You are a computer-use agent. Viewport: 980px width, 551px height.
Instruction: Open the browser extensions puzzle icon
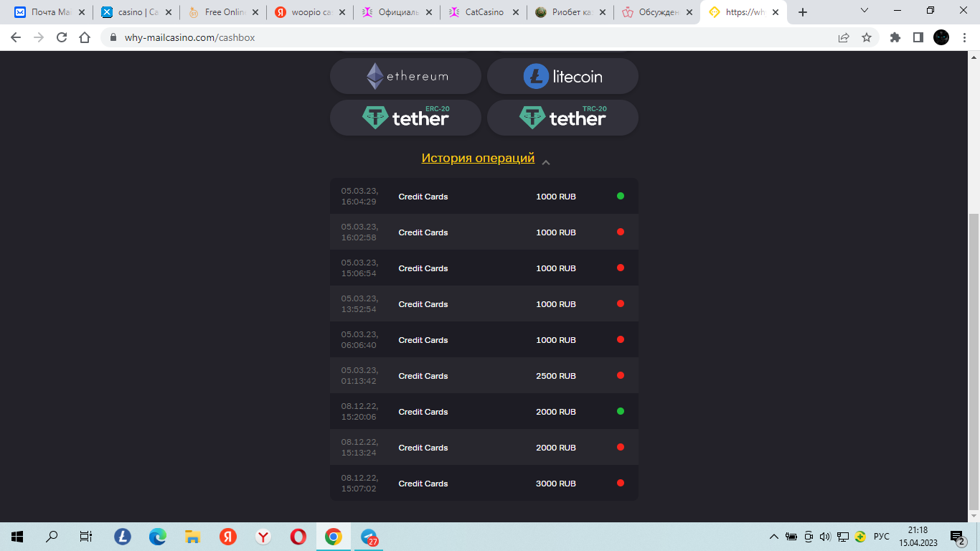[895, 37]
